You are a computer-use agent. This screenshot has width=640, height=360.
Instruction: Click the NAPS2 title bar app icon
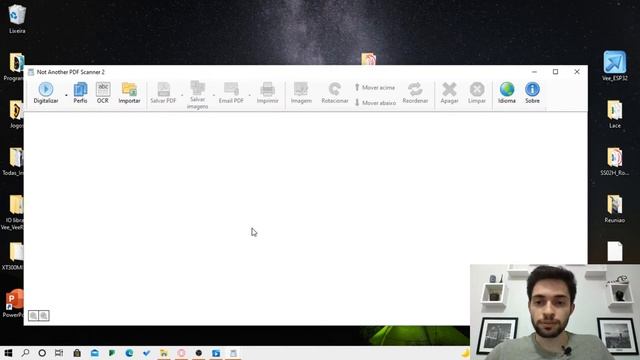[31, 72]
